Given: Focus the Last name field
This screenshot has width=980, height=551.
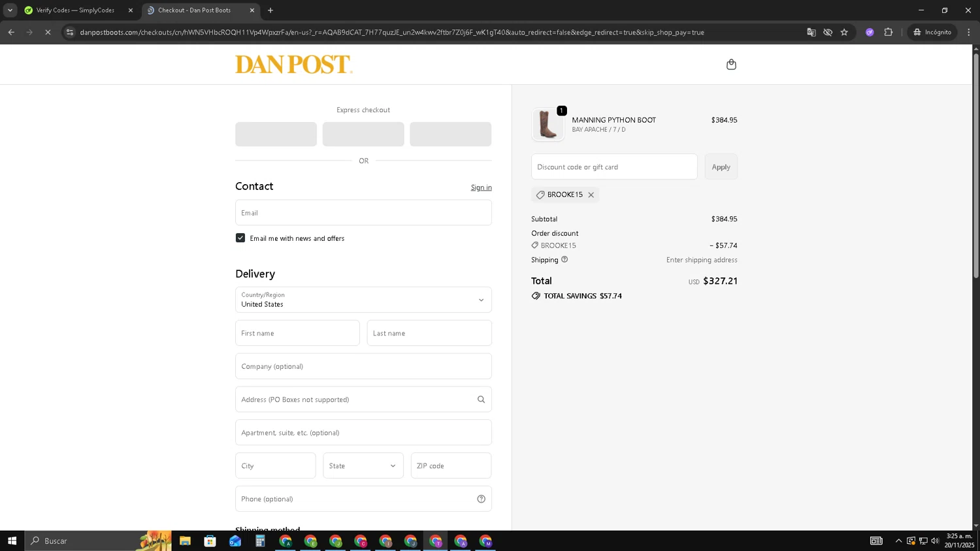Looking at the screenshot, I should (429, 333).
